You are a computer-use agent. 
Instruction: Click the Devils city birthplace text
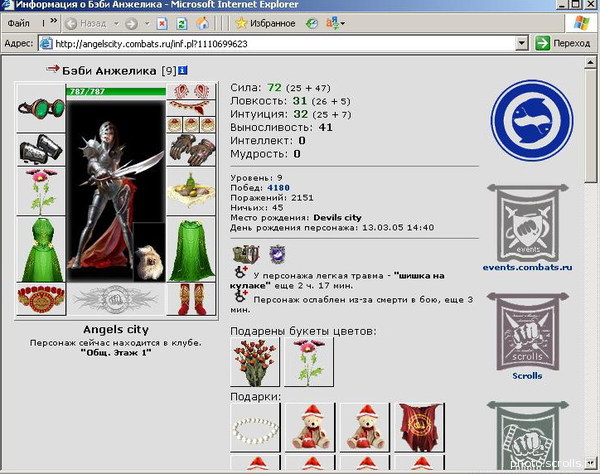point(337,218)
